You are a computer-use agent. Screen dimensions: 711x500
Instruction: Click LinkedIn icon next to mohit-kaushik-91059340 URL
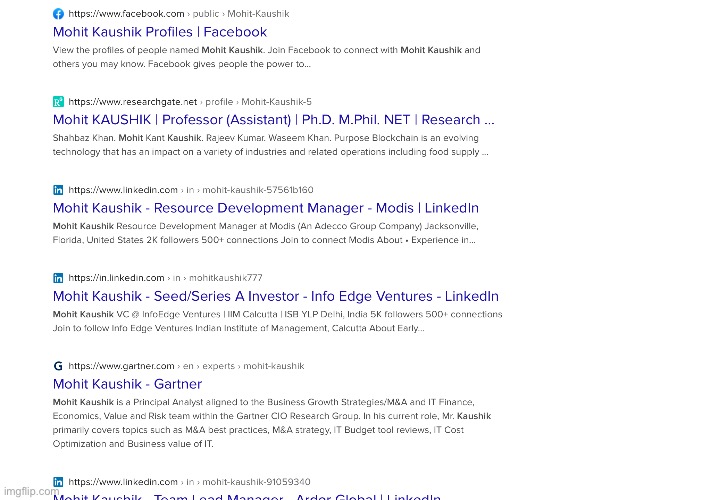[58, 482]
